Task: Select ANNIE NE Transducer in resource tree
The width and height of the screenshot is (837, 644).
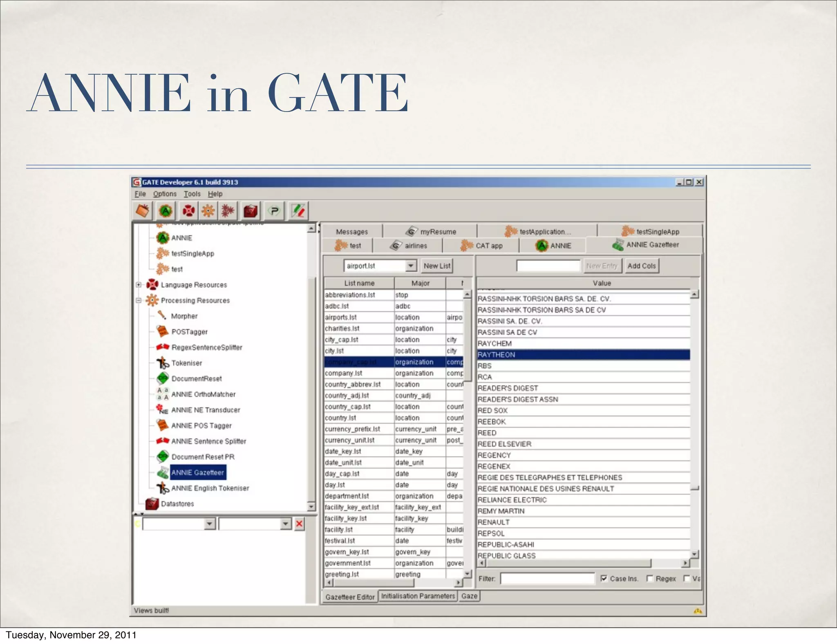Action: [x=205, y=410]
